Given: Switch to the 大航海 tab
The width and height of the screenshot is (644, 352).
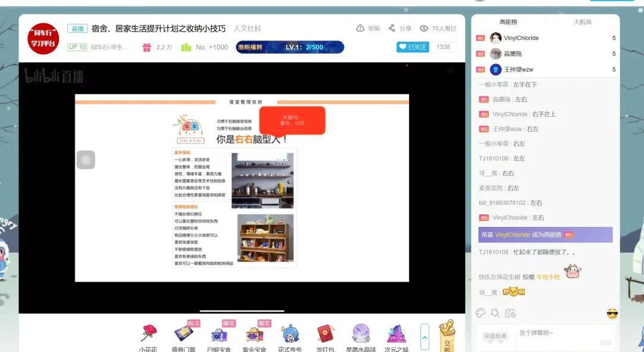Looking at the screenshot, I should (x=582, y=22).
